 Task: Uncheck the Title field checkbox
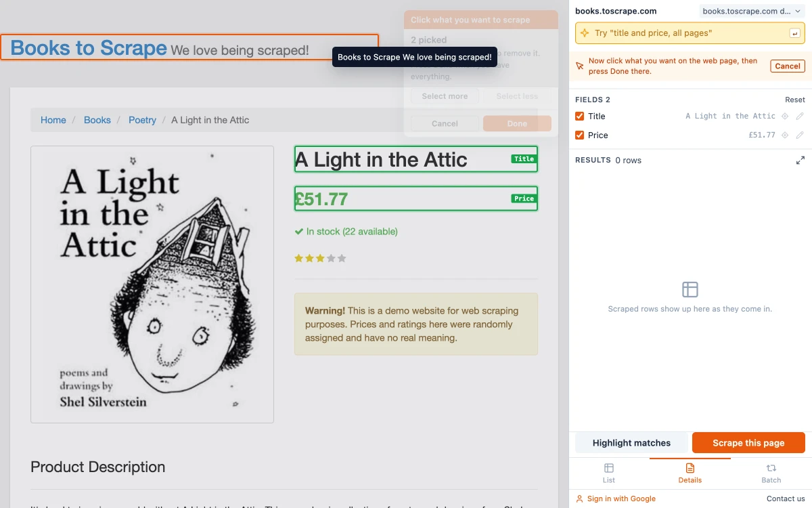coord(579,117)
